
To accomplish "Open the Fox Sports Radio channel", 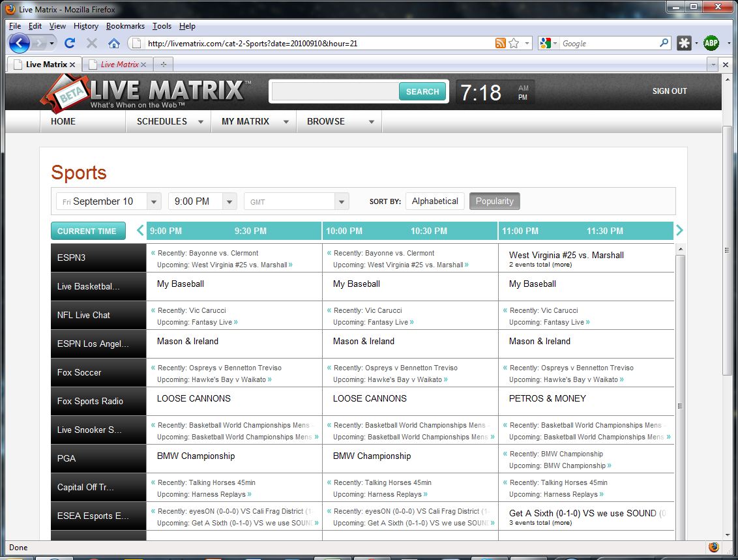I will 98,401.
